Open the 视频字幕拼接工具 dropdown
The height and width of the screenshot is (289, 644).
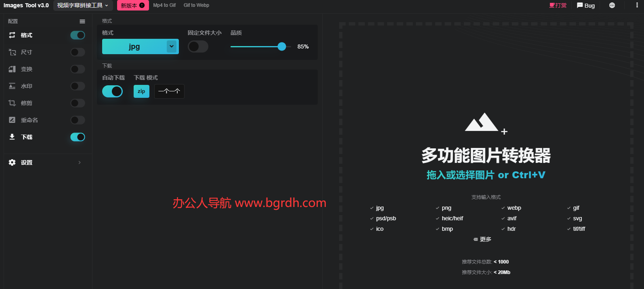tap(83, 5)
